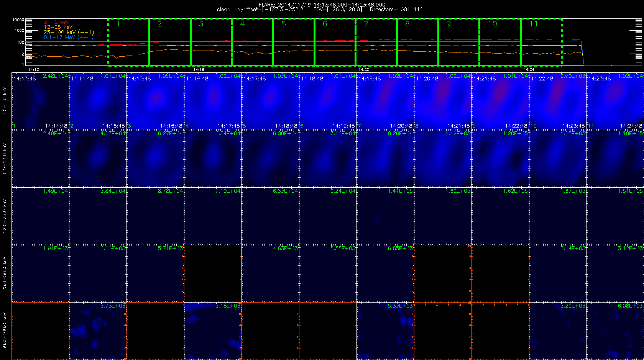The width and height of the screenshot is (644, 360).
Task: Click the 14:12 time axis label
Action: 34,70
